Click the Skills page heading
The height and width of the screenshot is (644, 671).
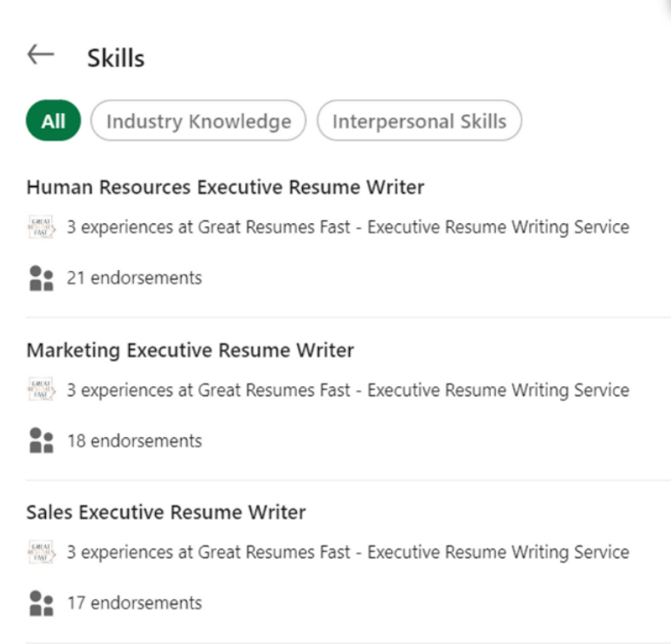(116, 58)
